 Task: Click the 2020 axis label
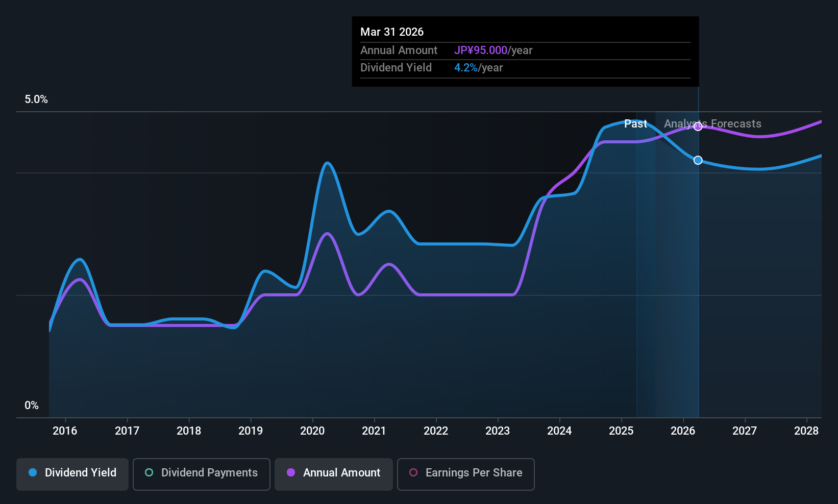tap(312, 431)
